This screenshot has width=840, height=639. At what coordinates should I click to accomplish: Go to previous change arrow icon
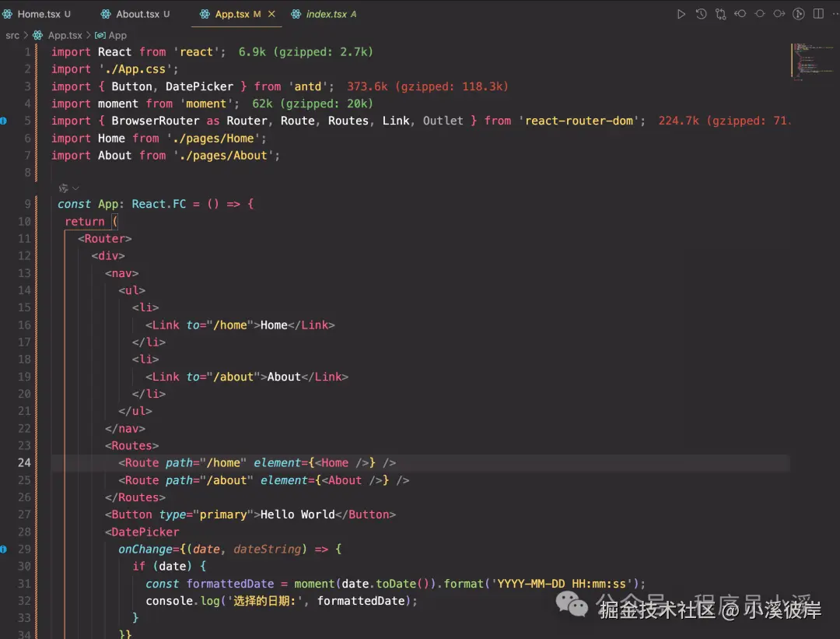pyautogui.click(x=740, y=14)
